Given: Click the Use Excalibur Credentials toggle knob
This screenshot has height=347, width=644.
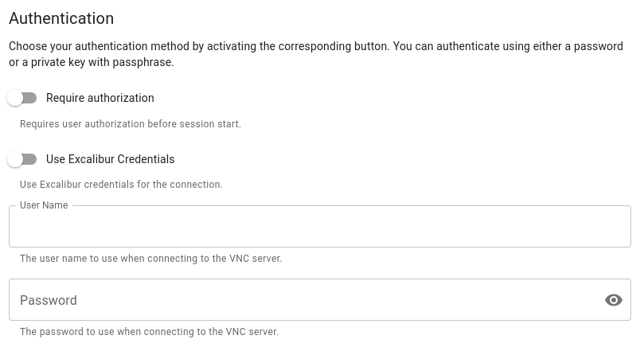Looking at the screenshot, I should [x=15, y=159].
